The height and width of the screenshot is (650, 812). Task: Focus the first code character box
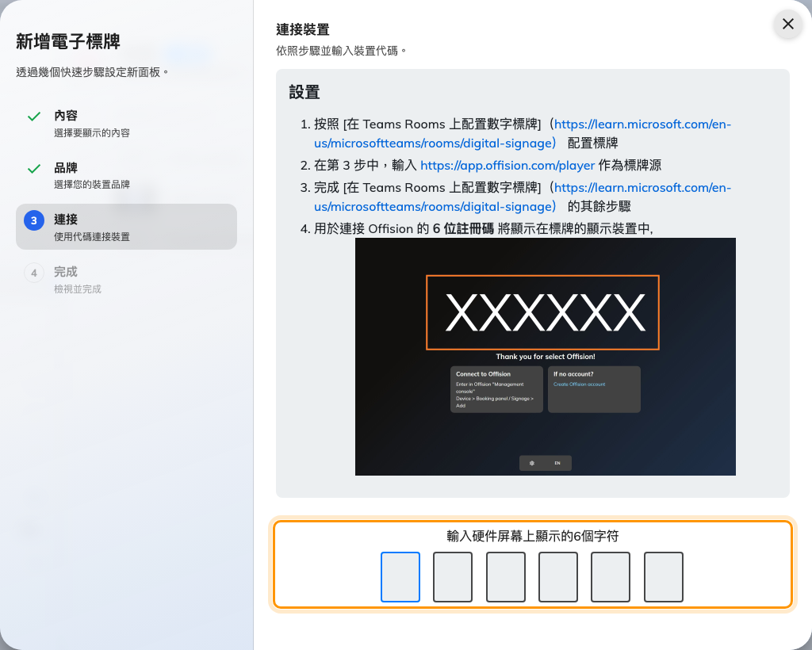pos(400,577)
